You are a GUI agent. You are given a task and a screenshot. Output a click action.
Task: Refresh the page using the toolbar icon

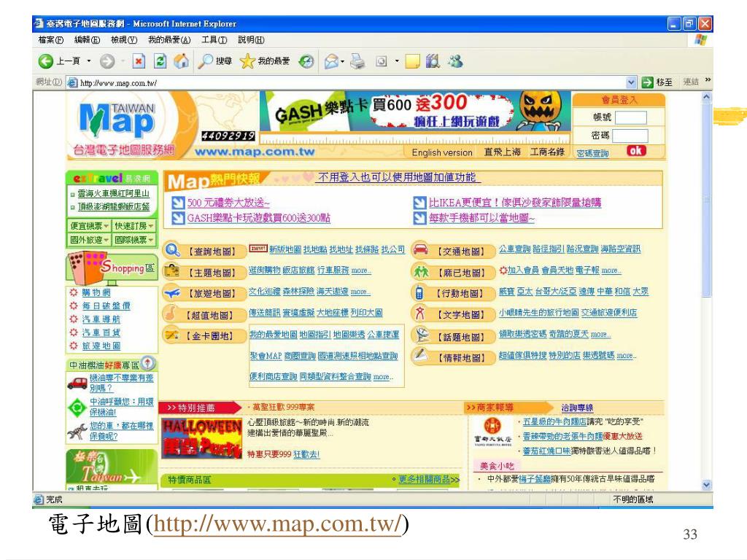pyautogui.click(x=160, y=61)
